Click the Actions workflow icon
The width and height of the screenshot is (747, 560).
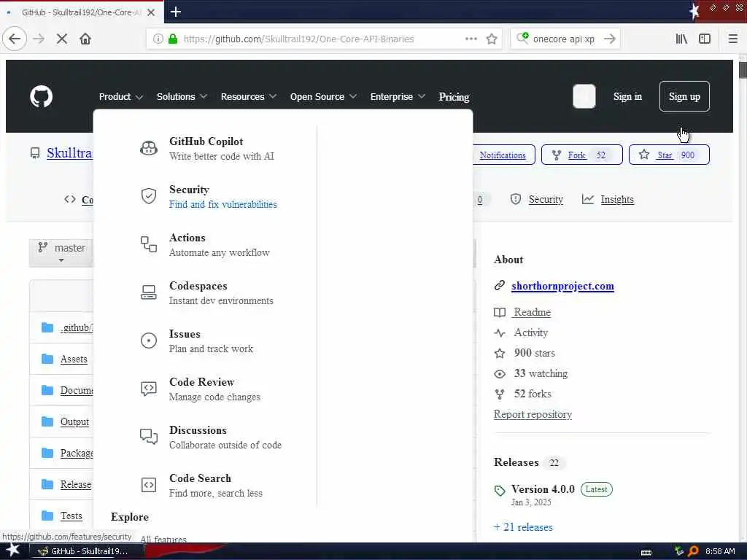click(x=149, y=244)
